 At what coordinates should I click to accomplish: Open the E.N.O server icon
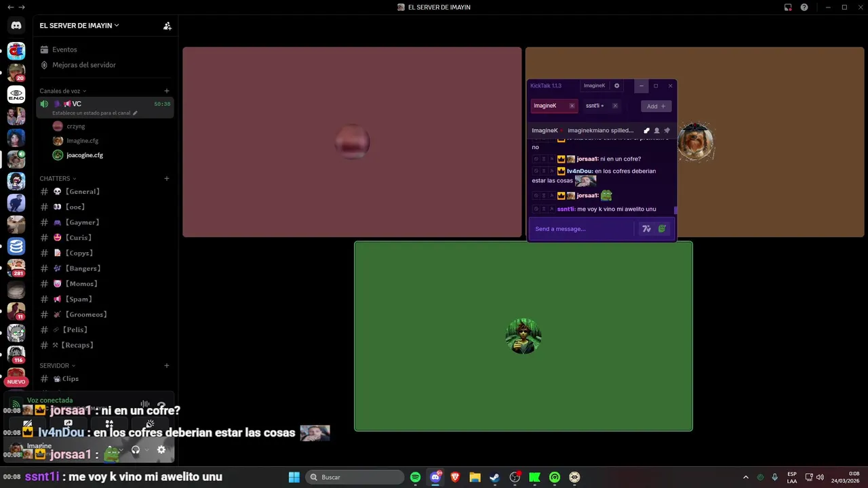pyautogui.click(x=16, y=94)
